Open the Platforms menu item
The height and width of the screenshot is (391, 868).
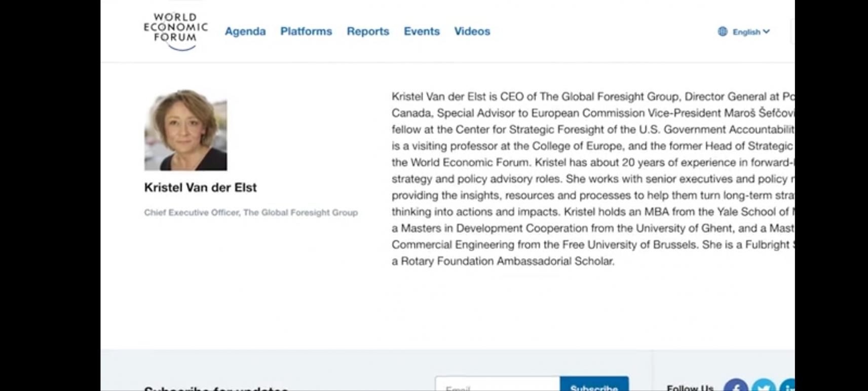[x=306, y=31]
